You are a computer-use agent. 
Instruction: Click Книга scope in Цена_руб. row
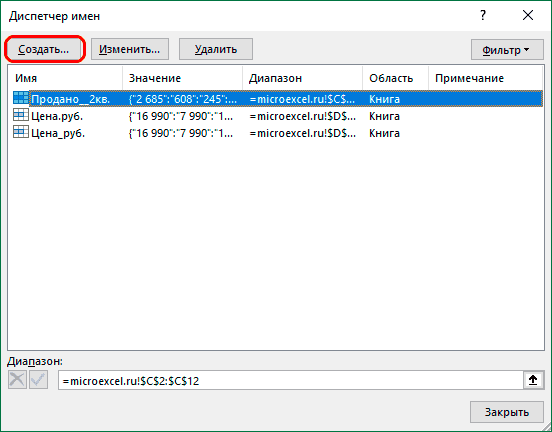384,133
